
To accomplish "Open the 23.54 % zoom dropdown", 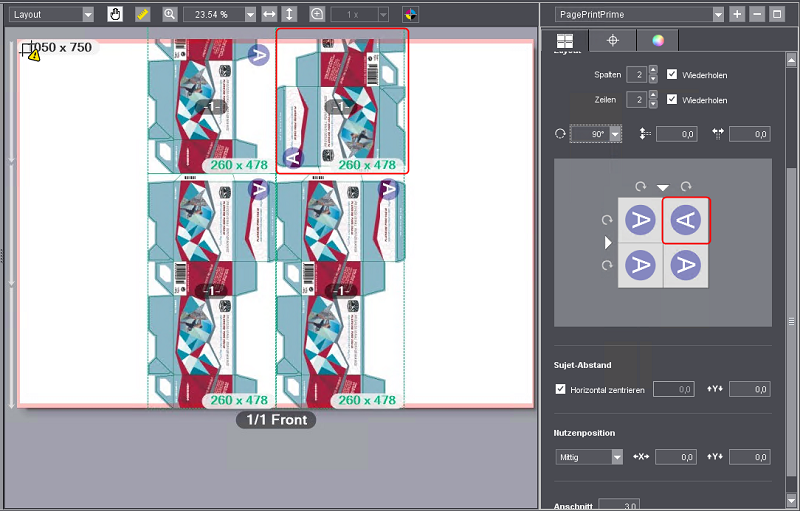I will tap(250, 15).
